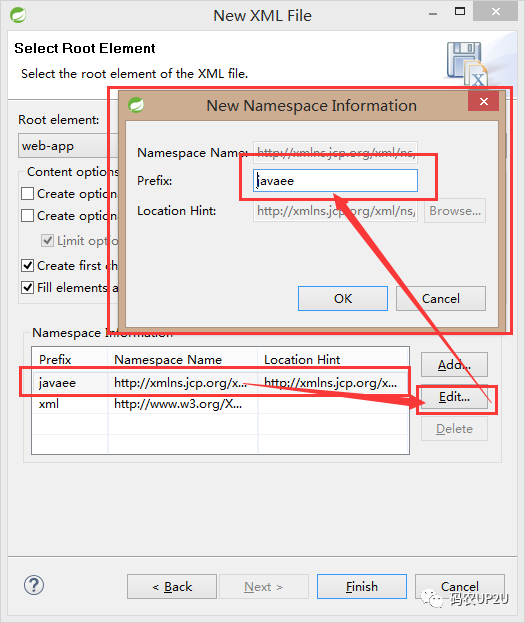Viewport: 525px width, 623px height.
Task: Click Cancel in the Namespace Information dialog
Action: point(441,298)
